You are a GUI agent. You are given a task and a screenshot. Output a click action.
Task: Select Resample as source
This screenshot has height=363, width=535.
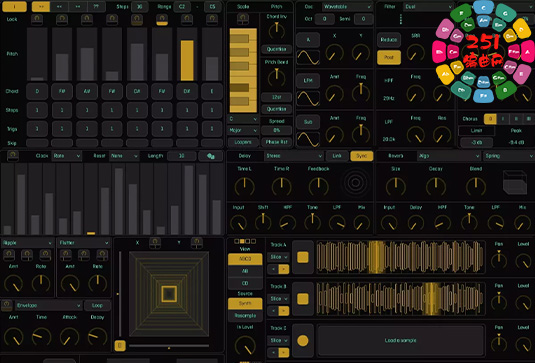[x=245, y=316]
